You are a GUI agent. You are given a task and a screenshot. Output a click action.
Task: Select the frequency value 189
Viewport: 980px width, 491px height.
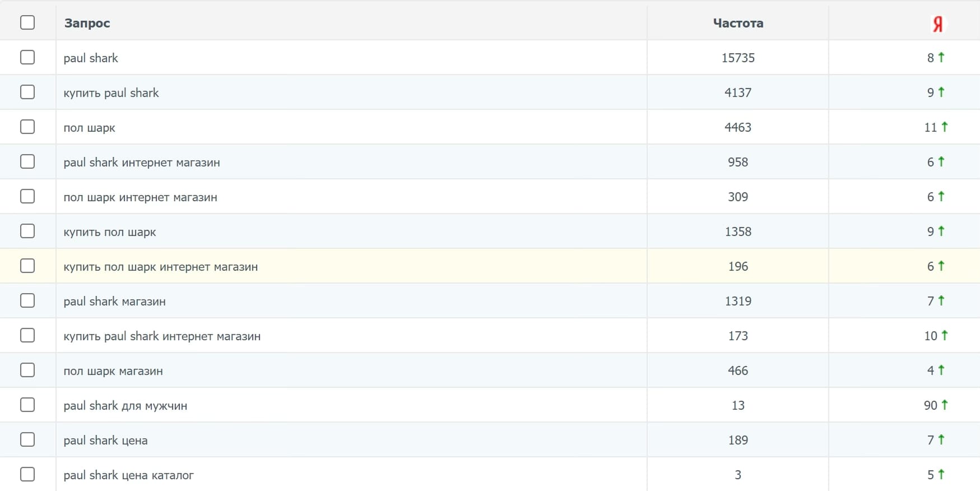(x=738, y=440)
